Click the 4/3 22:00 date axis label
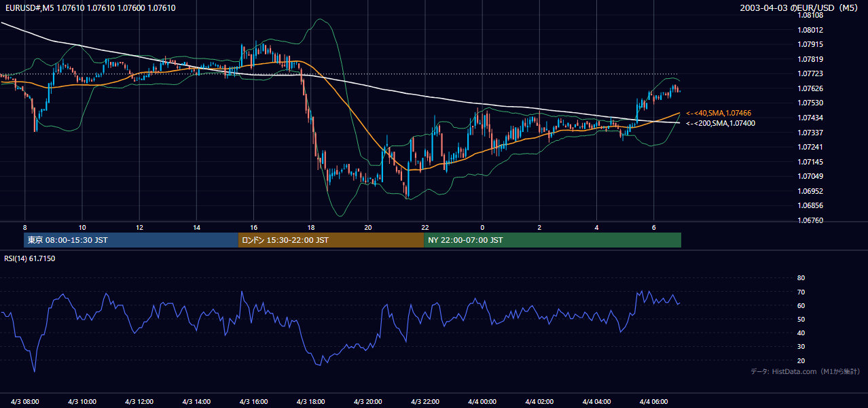The width and height of the screenshot is (868, 408). [x=425, y=401]
